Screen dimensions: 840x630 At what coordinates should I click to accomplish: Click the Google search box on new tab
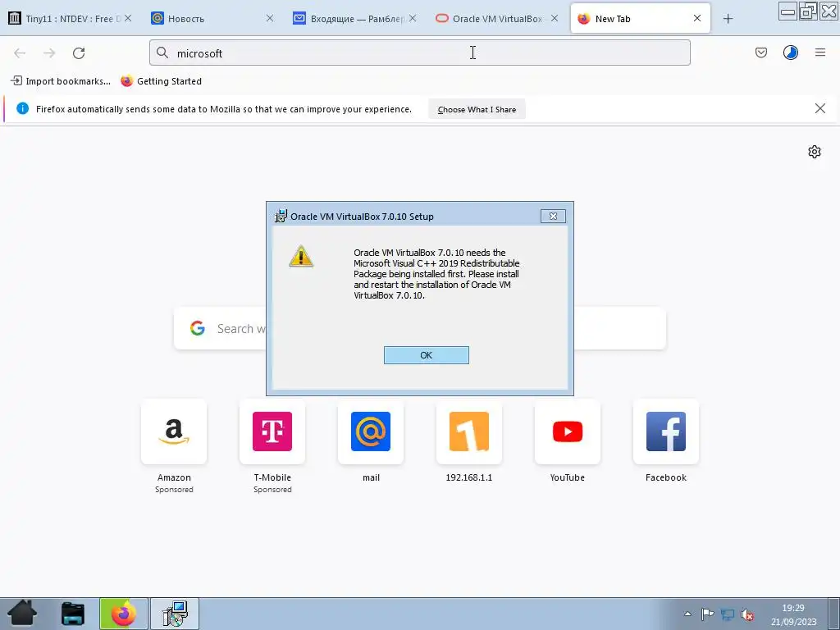(x=419, y=328)
